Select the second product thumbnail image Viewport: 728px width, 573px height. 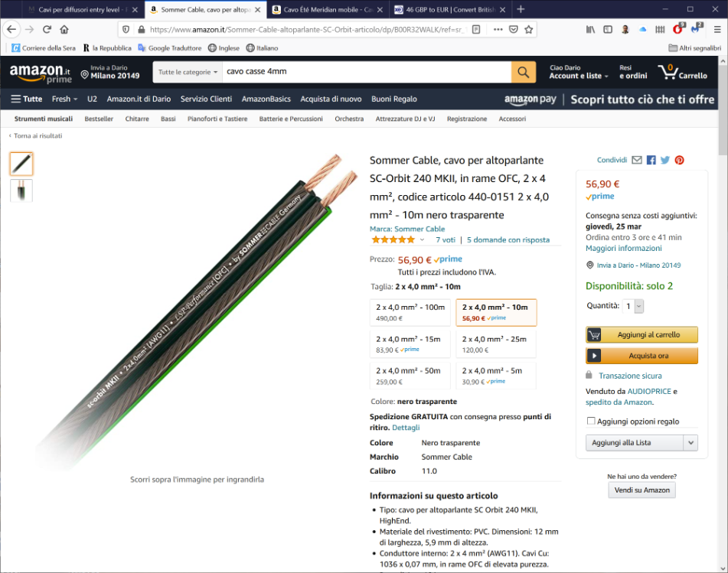[21, 190]
